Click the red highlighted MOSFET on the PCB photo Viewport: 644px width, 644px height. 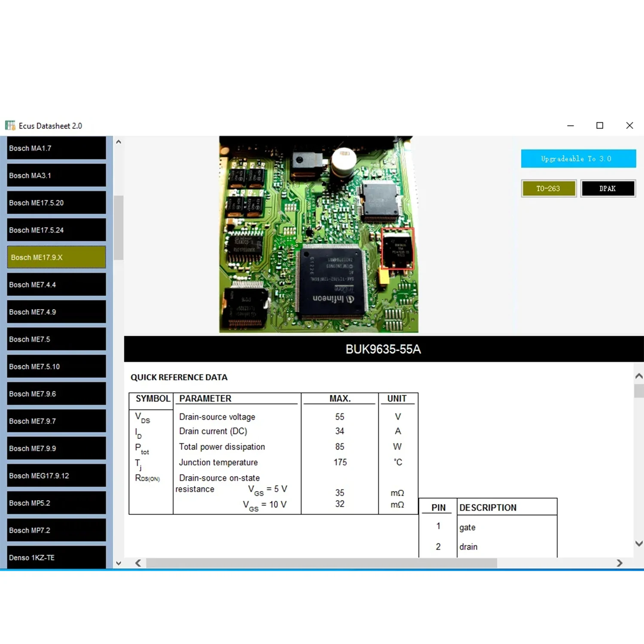pyautogui.click(x=397, y=249)
